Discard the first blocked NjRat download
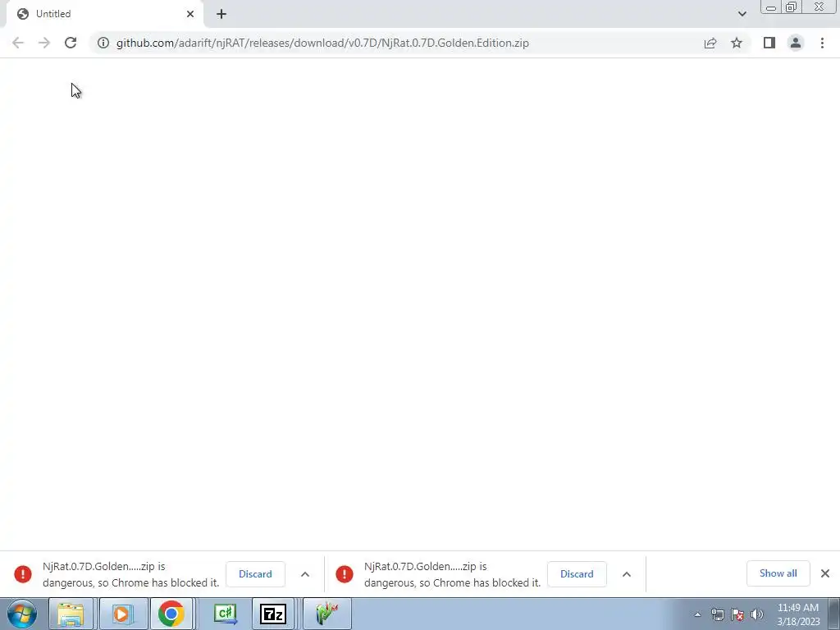 (256, 573)
